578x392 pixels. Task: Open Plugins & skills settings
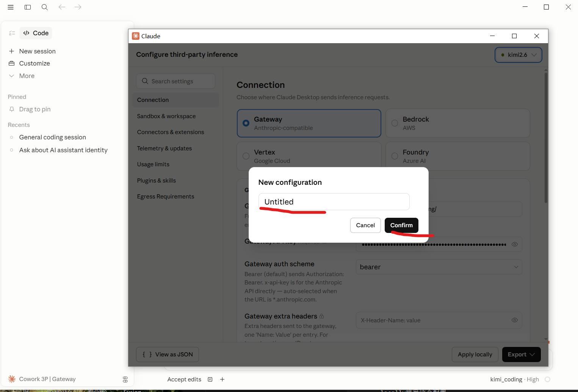coord(157,181)
